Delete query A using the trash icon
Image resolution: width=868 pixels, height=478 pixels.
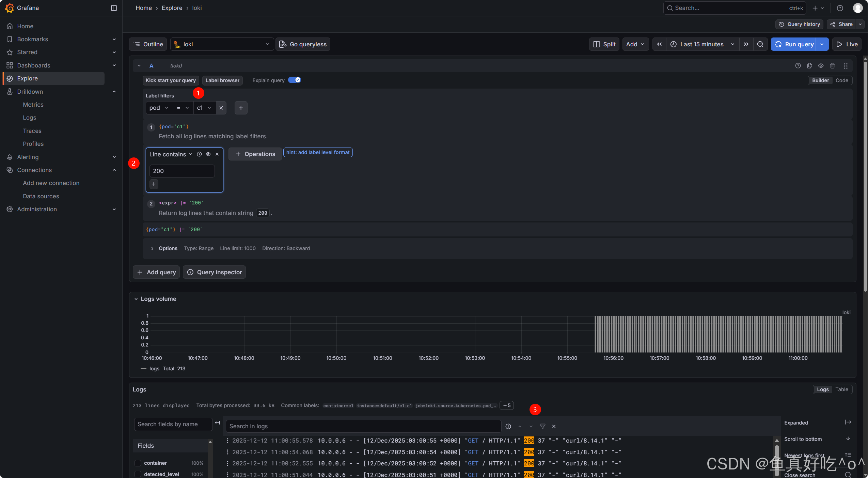tap(832, 66)
